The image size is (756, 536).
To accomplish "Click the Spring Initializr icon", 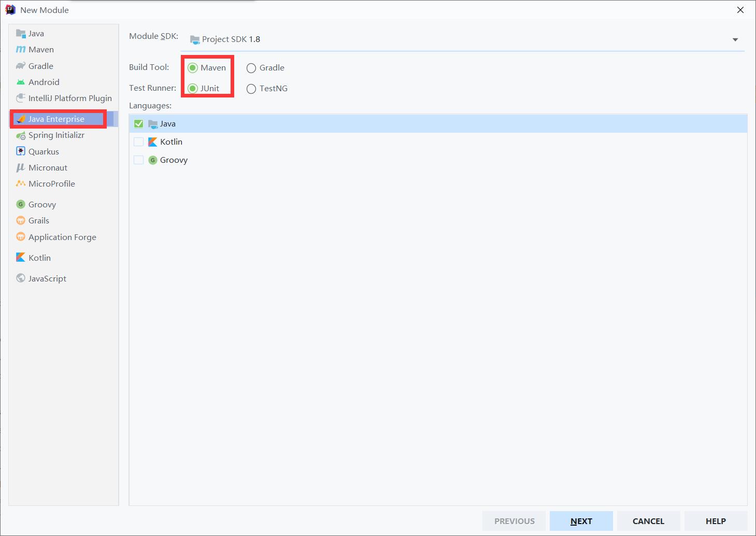I will [21, 135].
